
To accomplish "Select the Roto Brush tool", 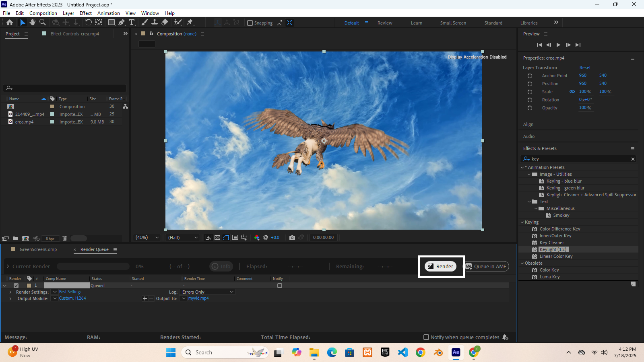I will (x=178, y=23).
